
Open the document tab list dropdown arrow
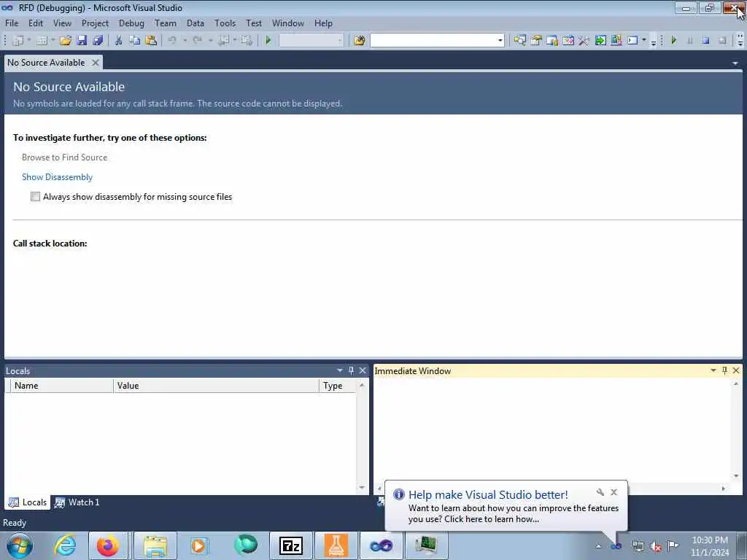click(x=735, y=63)
